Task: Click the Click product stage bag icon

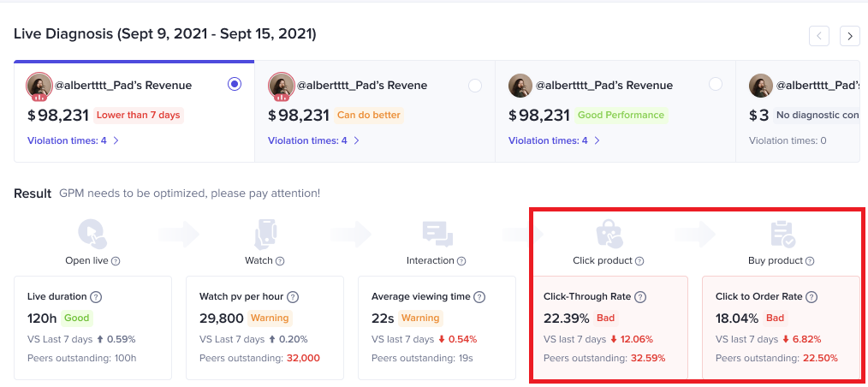Action: pos(609,234)
